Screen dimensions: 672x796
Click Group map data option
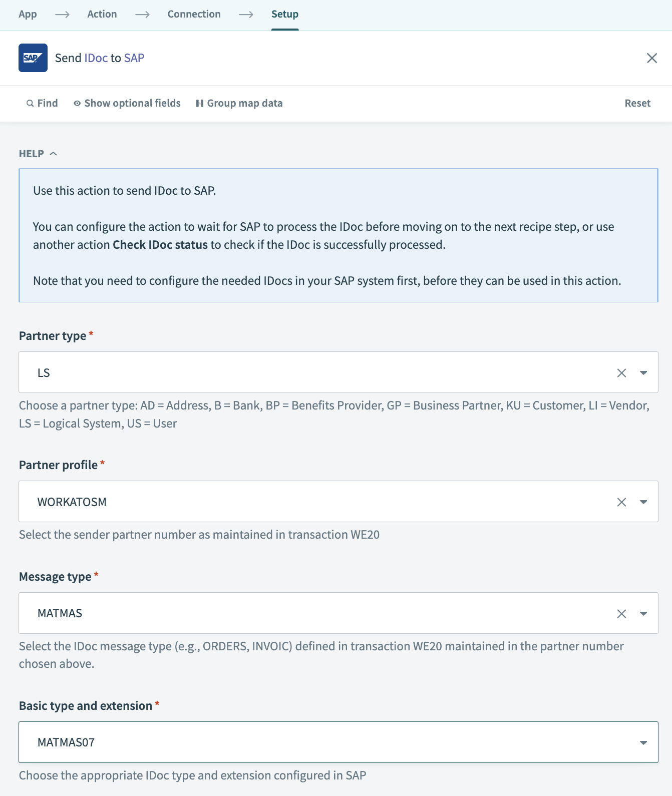coord(239,103)
